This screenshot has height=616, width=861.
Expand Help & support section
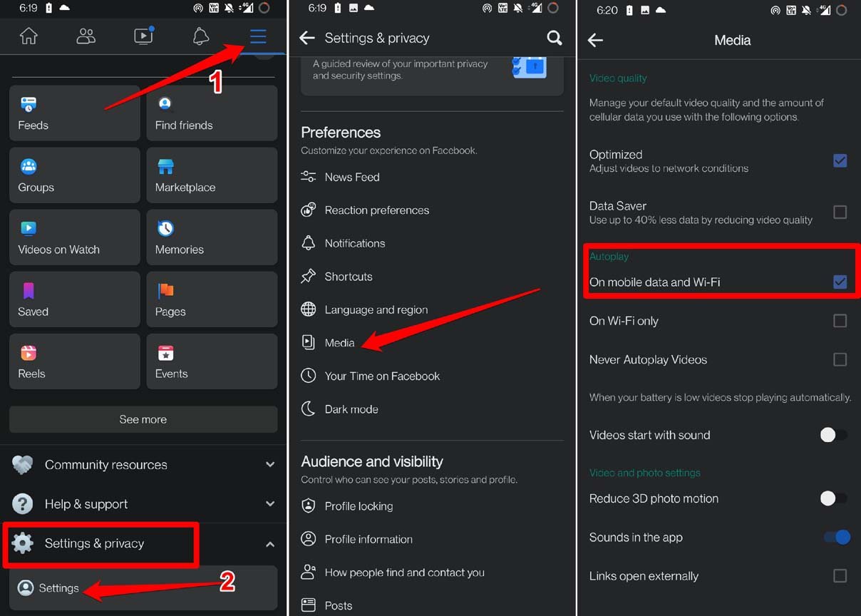(143, 504)
